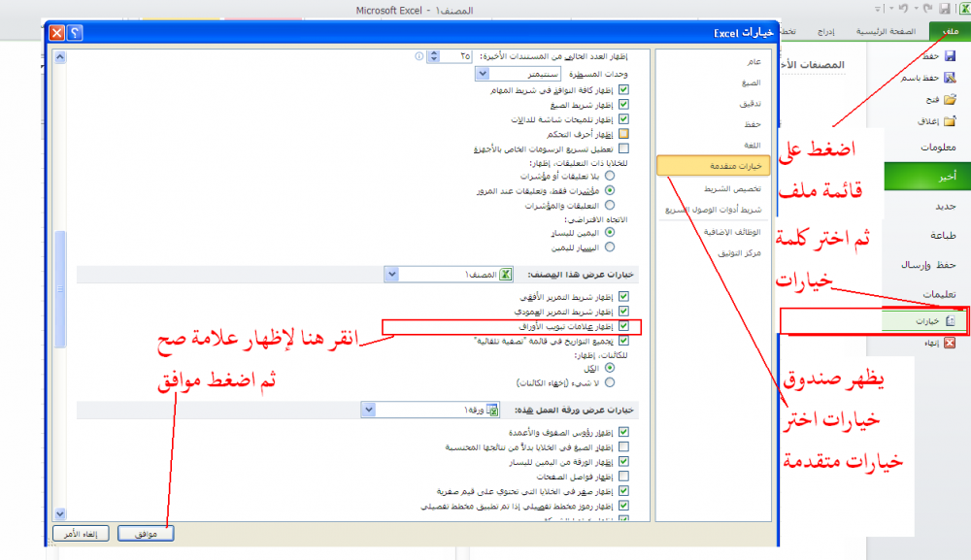This screenshot has width=971, height=560.
Task: Toggle 'إظهار علامات تبويب الأوراق' checkbox
Action: coord(623,326)
